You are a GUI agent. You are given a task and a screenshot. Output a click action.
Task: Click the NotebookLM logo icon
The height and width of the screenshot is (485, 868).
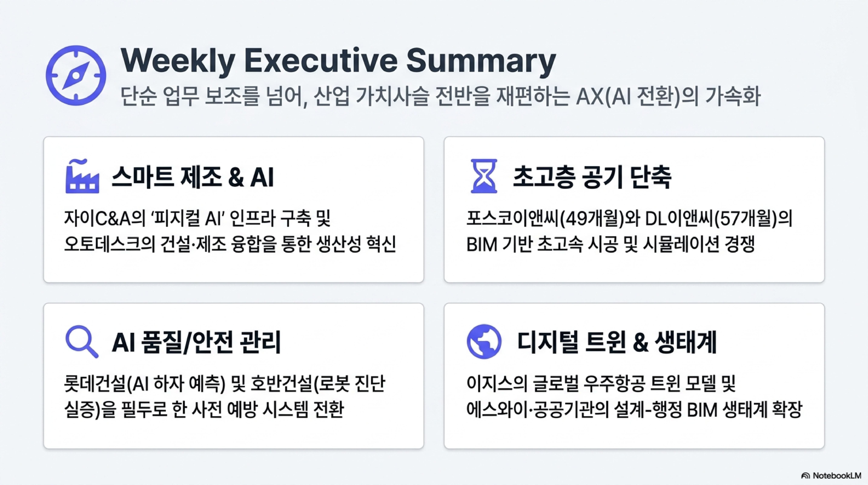click(805, 476)
